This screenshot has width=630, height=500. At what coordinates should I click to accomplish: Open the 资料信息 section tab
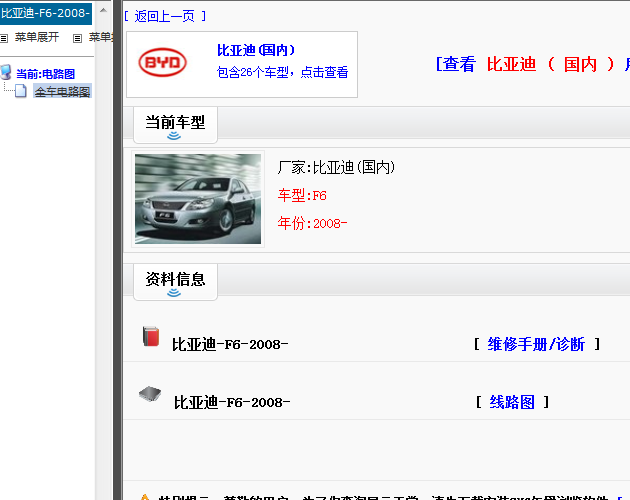(175, 282)
